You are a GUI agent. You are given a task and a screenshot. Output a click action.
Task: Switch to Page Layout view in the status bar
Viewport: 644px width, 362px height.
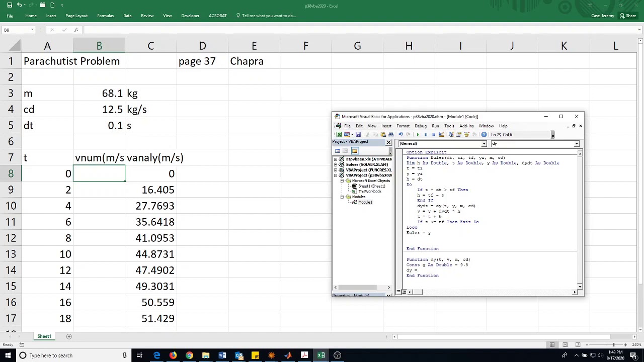tap(565, 344)
